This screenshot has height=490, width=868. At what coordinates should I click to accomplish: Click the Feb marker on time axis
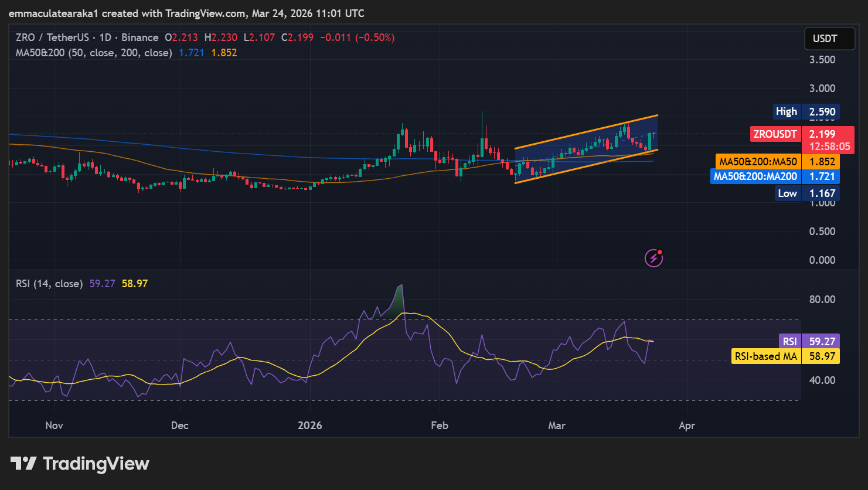[x=439, y=426]
